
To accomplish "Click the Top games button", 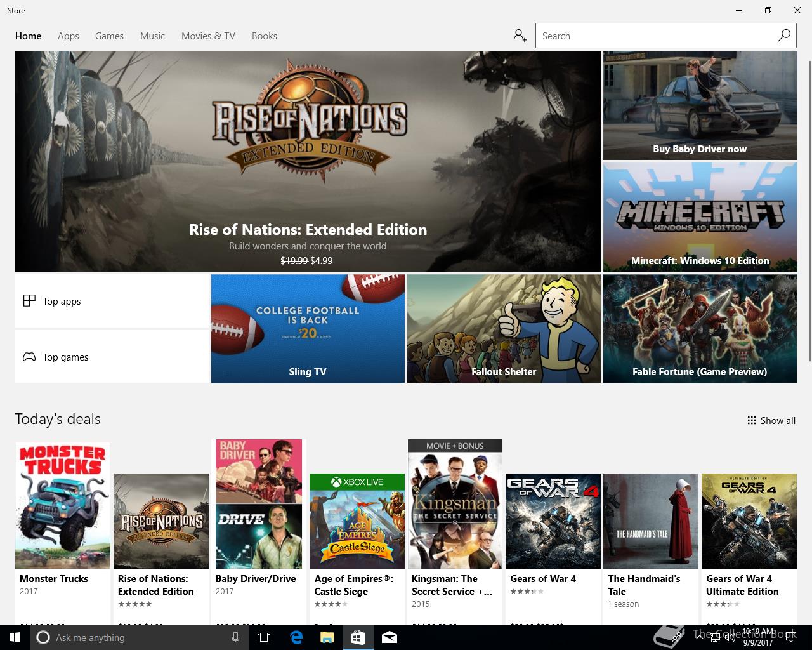I will coord(112,357).
